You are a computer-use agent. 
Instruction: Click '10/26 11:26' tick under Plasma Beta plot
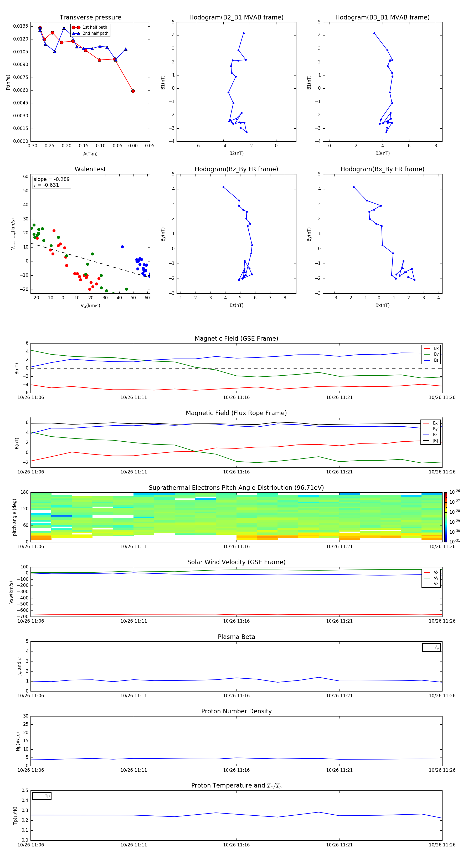(442, 696)
